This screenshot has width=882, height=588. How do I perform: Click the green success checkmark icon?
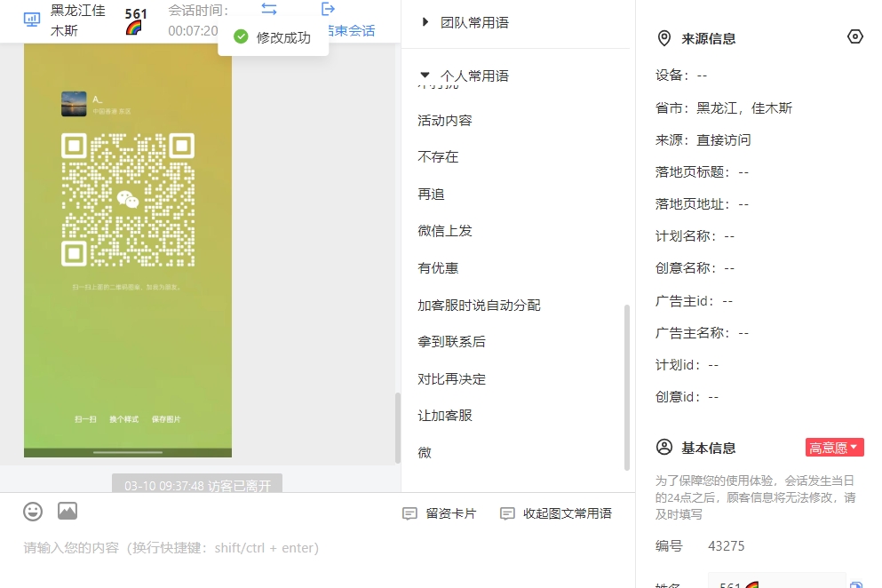241,37
